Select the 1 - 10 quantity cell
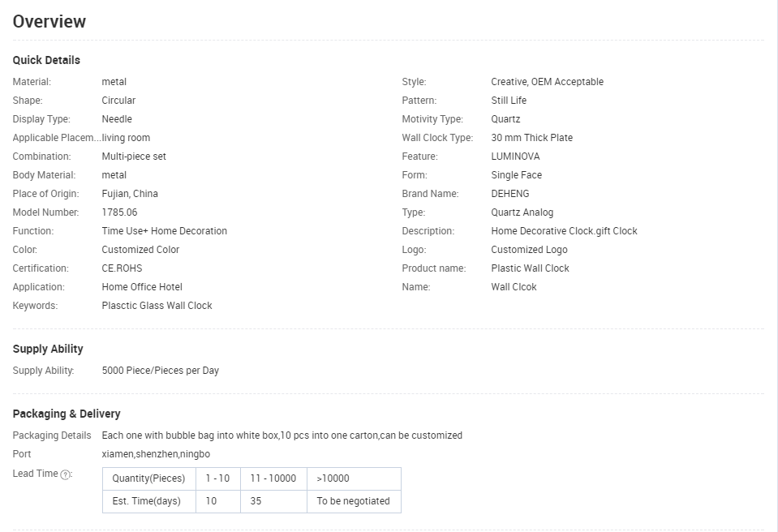Screen dimensions: 778x532 217,478
